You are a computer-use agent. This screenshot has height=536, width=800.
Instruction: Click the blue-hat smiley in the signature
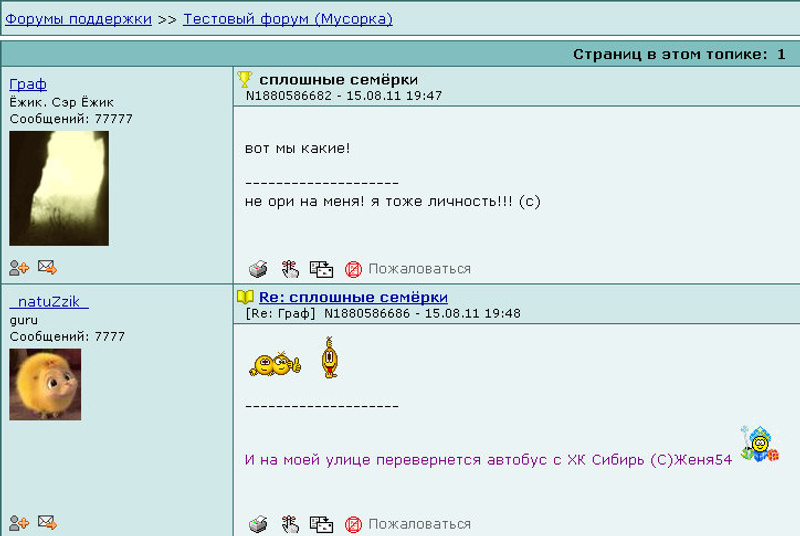(x=760, y=444)
